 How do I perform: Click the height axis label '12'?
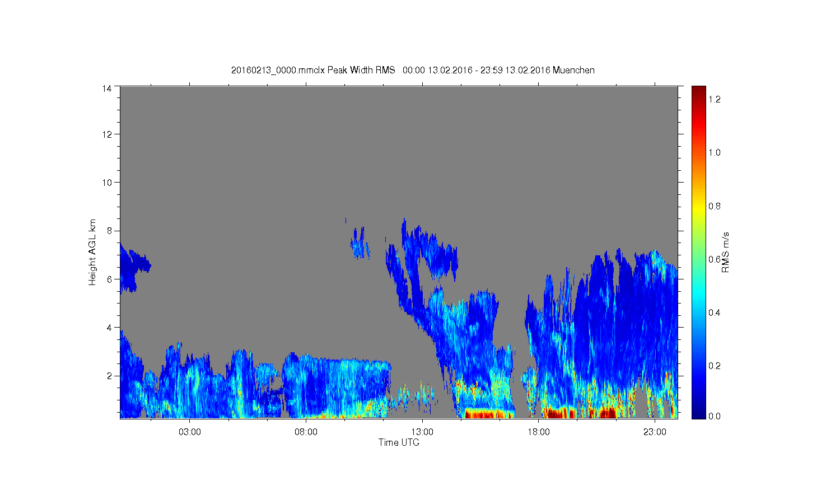coord(107,134)
